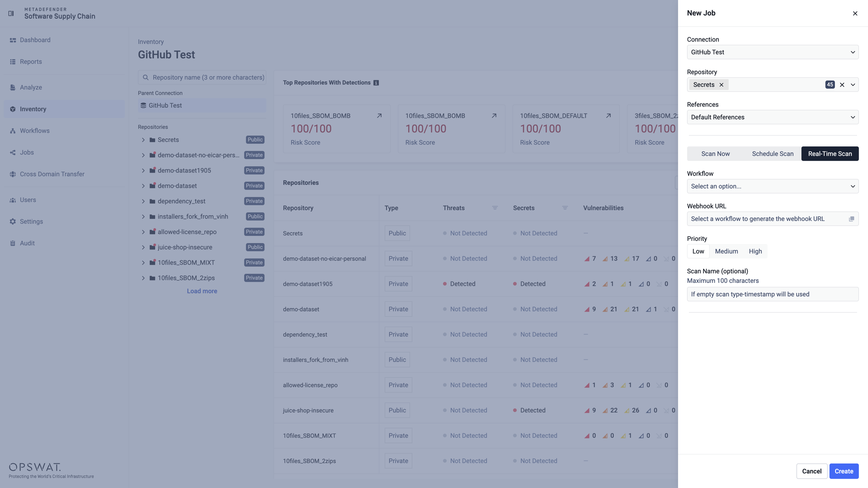
Task: Clear all selected repositories
Action: 842,84
